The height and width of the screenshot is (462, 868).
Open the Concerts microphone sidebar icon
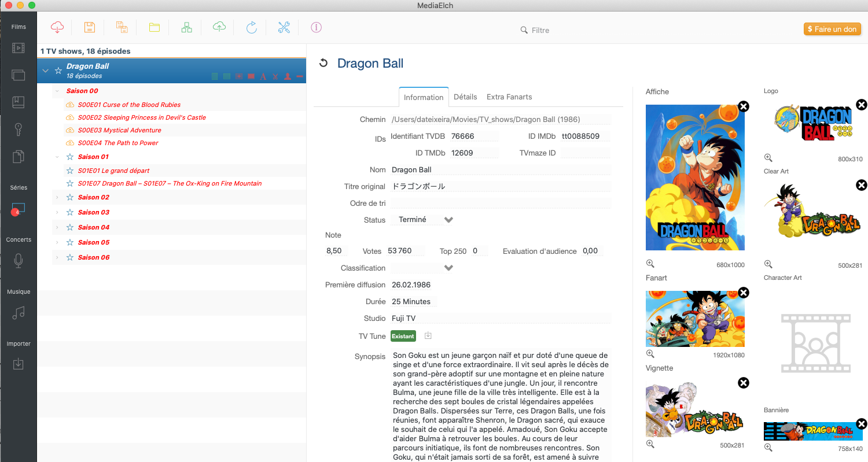coord(19,261)
